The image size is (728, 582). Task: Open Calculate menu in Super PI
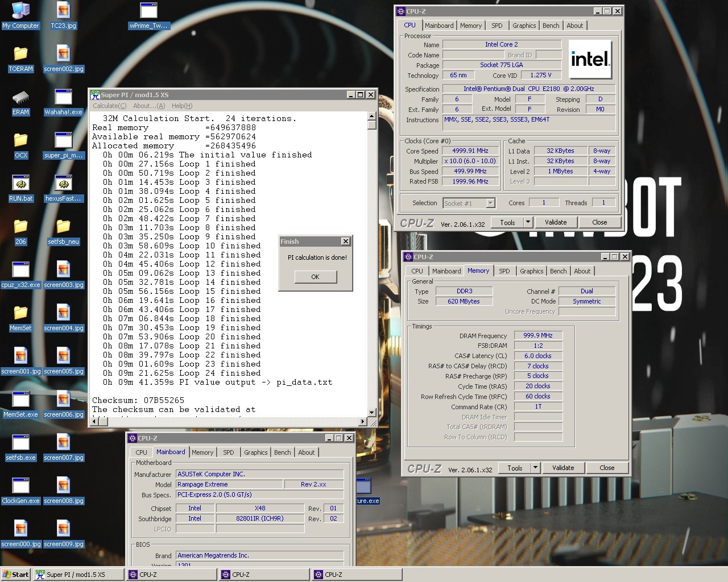click(109, 106)
